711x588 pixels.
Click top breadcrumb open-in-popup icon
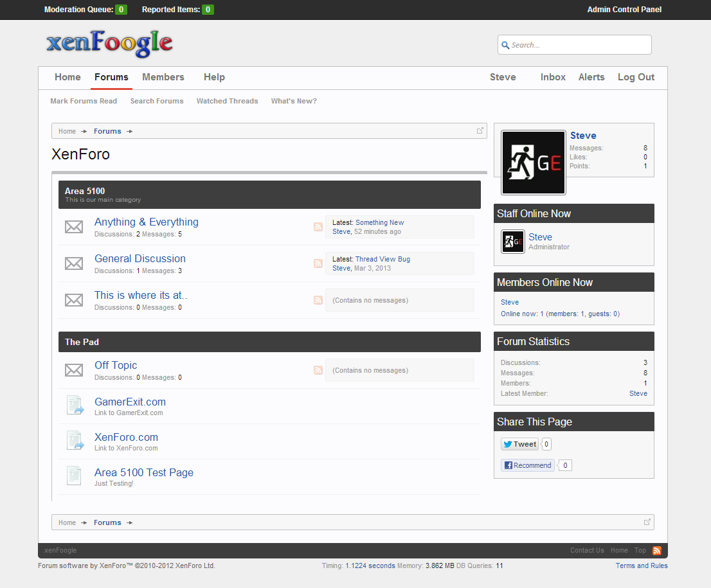click(480, 130)
